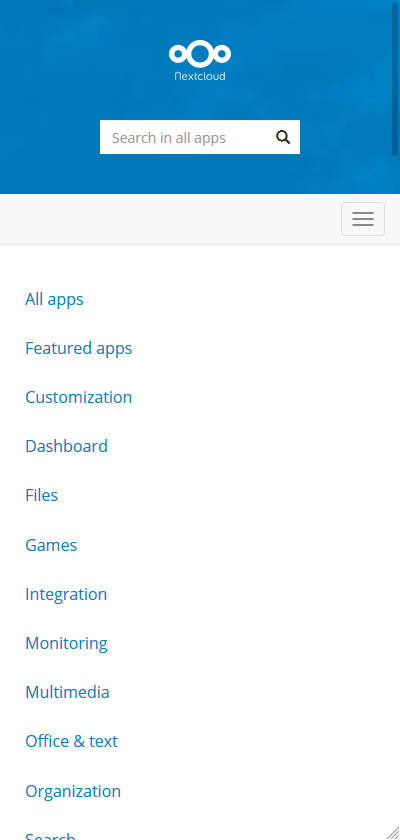Select the Customization category

coord(78,397)
